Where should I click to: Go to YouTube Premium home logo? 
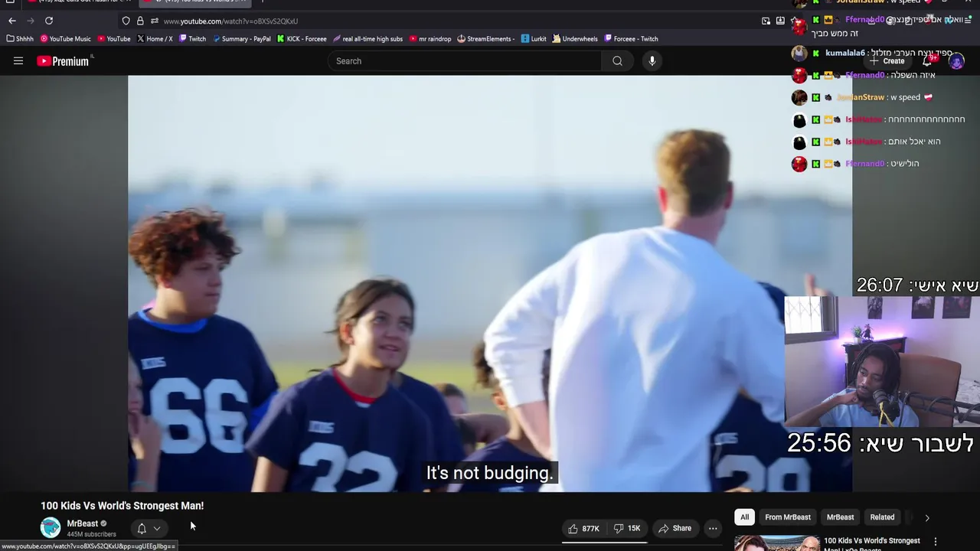coord(64,61)
